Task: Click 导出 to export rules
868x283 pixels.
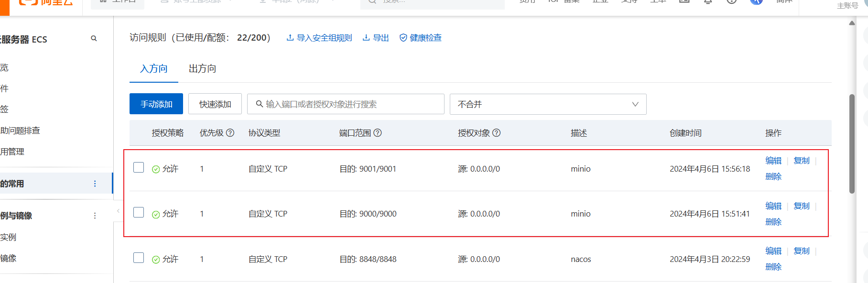Action: coord(376,38)
